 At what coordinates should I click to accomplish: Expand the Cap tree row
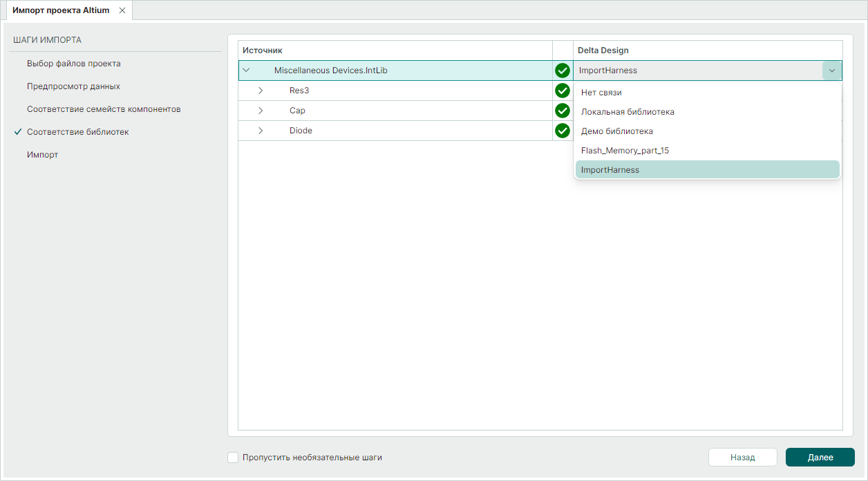pos(261,111)
